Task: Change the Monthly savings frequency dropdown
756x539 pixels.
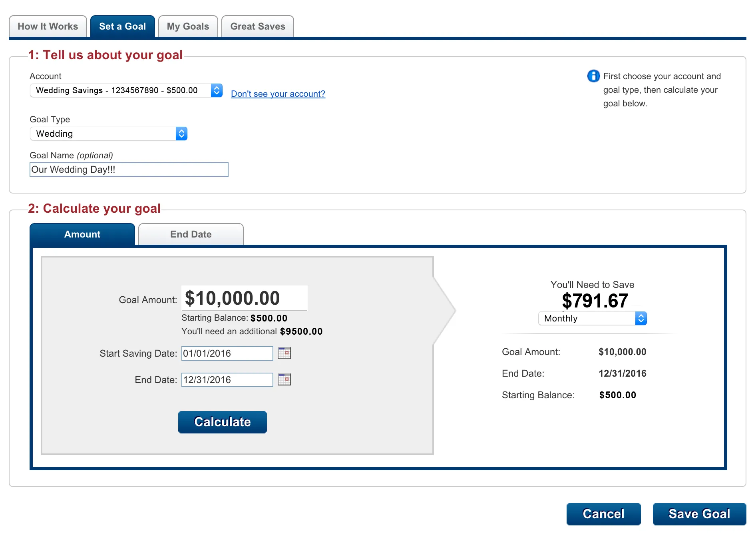Action: [x=587, y=318]
